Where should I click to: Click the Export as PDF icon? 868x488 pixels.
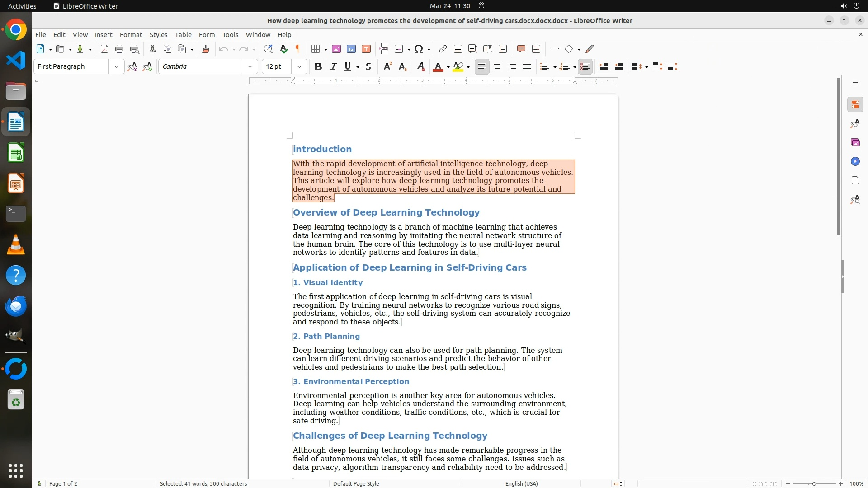coord(104,49)
